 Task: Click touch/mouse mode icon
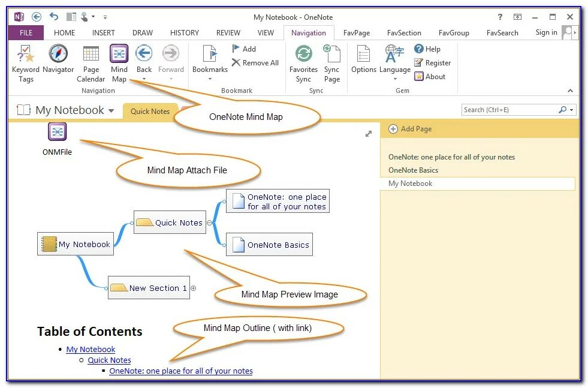click(x=85, y=17)
